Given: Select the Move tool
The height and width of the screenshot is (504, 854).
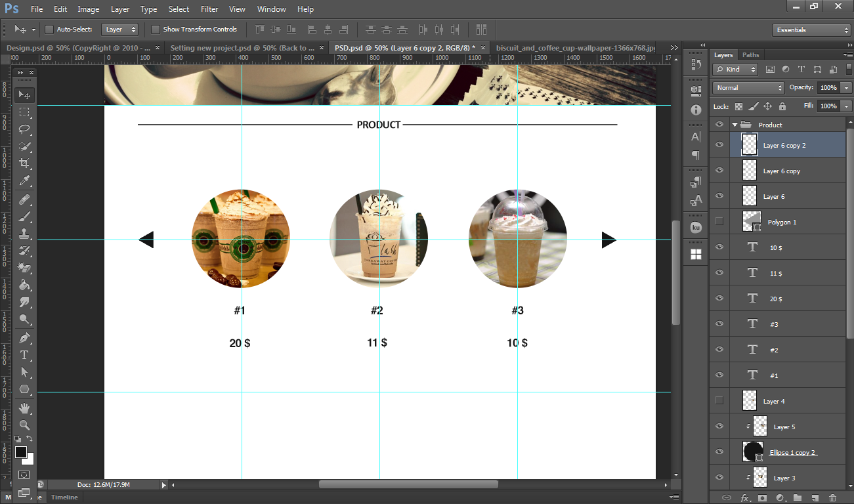Looking at the screenshot, I should (x=24, y=94).
